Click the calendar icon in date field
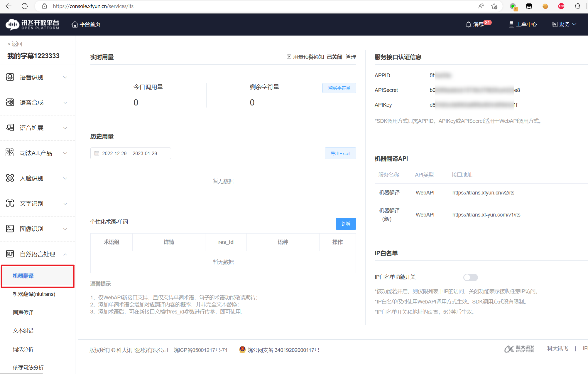588x374 pixels. [97, 153]
